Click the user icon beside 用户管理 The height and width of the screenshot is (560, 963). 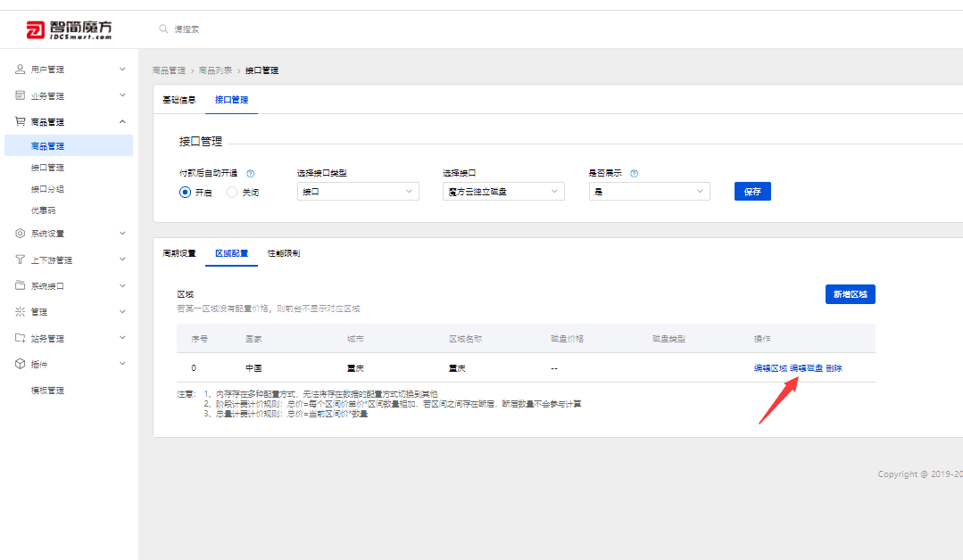(21, 70)
